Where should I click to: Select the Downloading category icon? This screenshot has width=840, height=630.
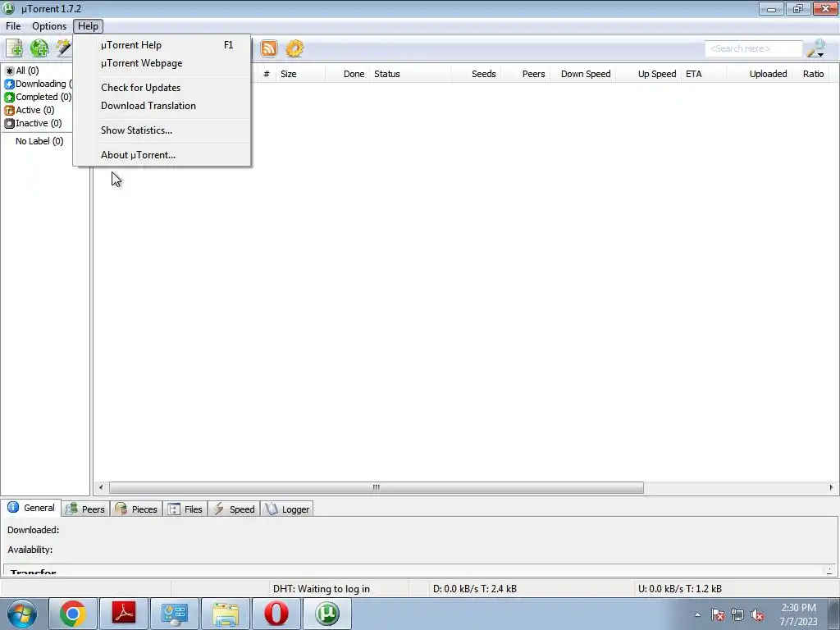pos(9,84)
